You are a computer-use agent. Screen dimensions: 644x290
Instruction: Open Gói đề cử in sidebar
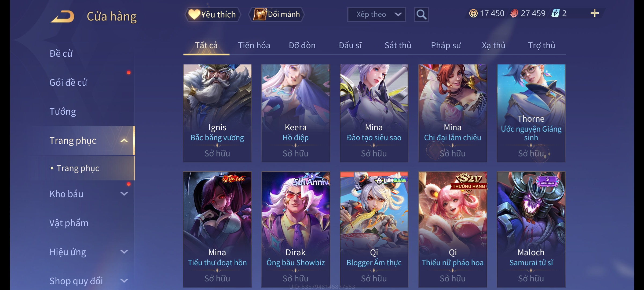68,82
